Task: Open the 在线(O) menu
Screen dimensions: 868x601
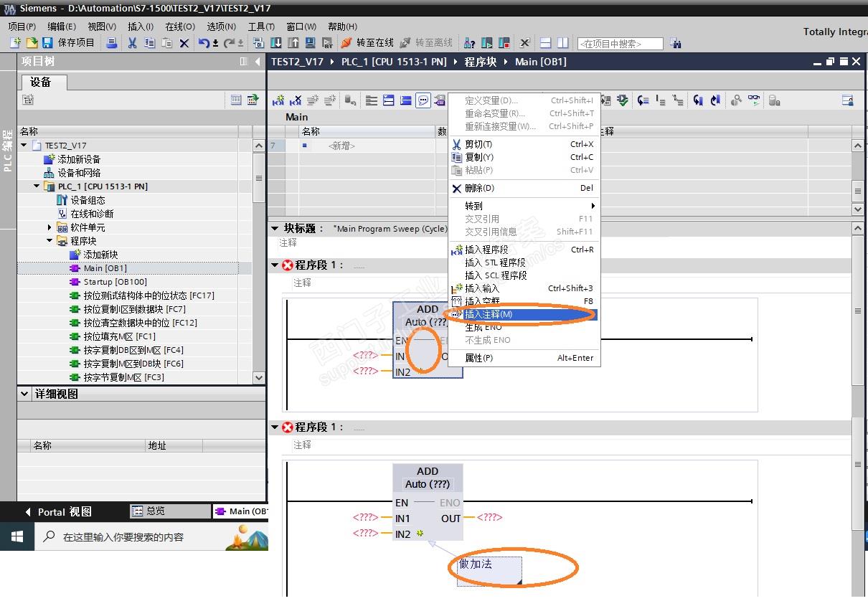Action: (x=180, y=27)
